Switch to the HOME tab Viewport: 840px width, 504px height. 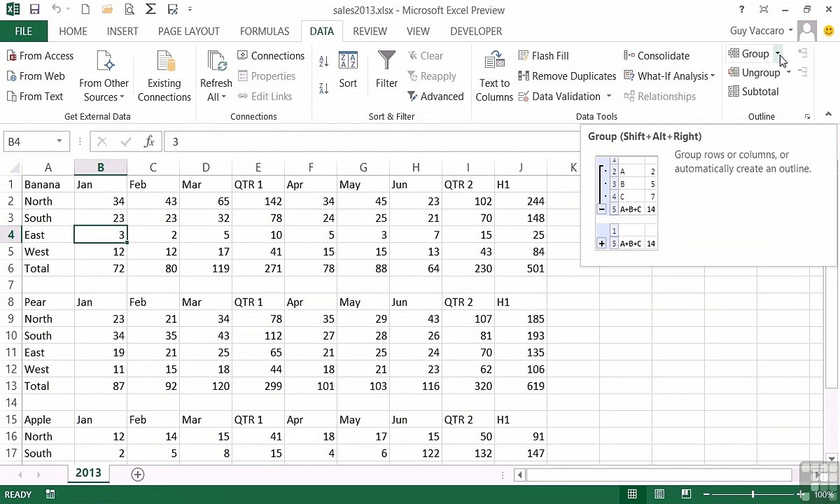point(73,31)
